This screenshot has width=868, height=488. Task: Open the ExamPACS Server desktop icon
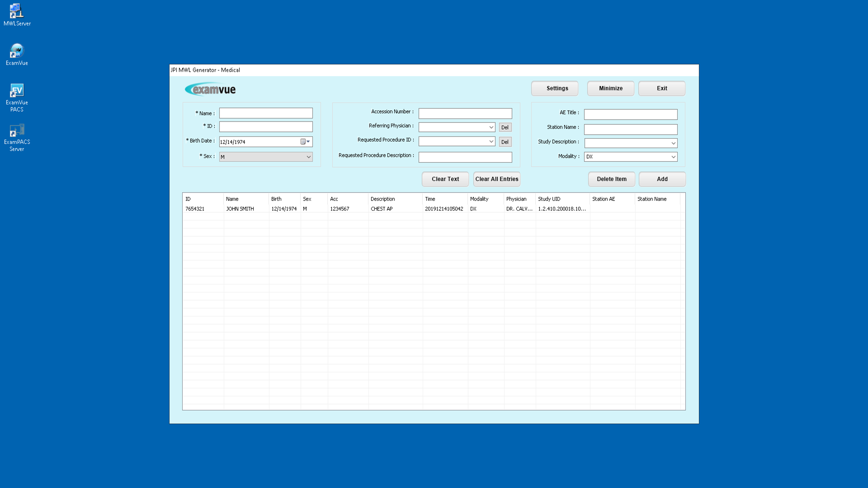[x=17, y=137]
